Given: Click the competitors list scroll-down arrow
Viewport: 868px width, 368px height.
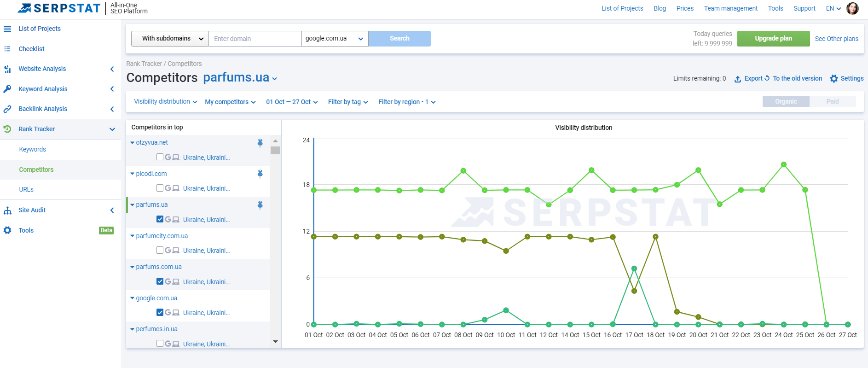Looking at the screenshot, I should click(275, 342).
